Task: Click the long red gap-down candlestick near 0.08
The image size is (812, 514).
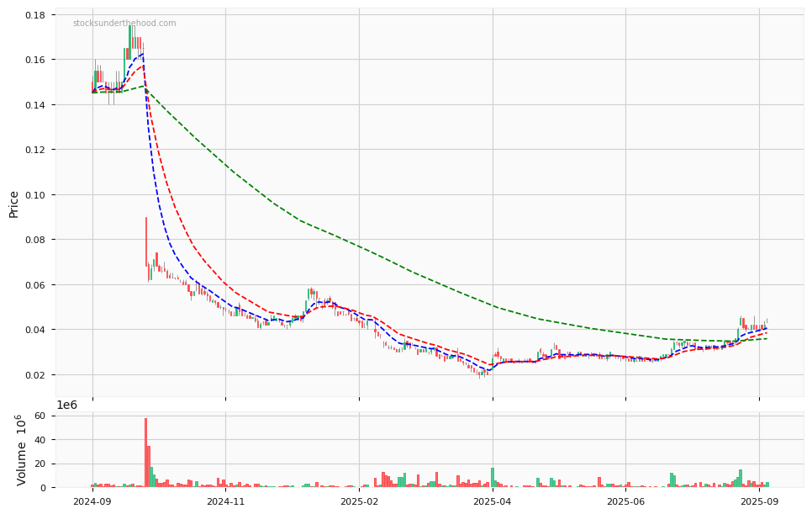Action: [146, 242]
